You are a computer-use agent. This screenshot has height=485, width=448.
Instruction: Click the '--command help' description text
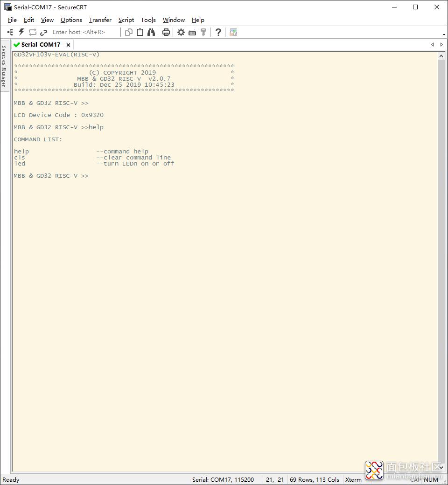pyautogui.click(x=122, y=151)
